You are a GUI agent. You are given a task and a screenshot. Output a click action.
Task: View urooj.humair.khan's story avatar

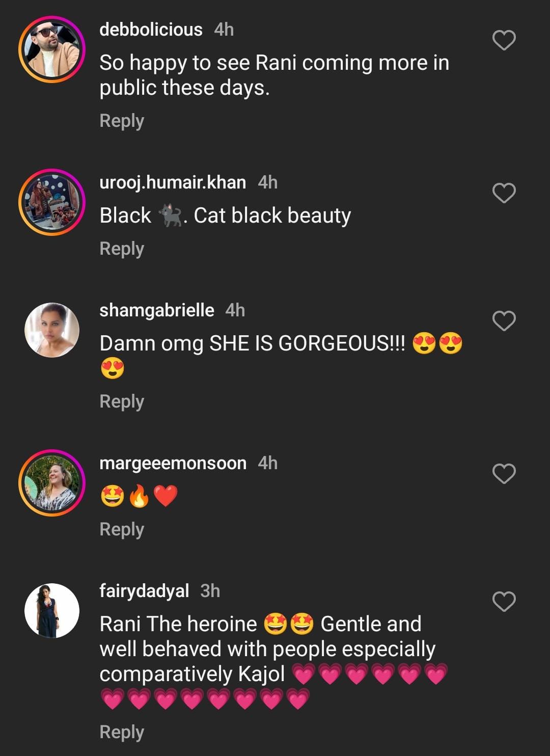coord(52,202)
